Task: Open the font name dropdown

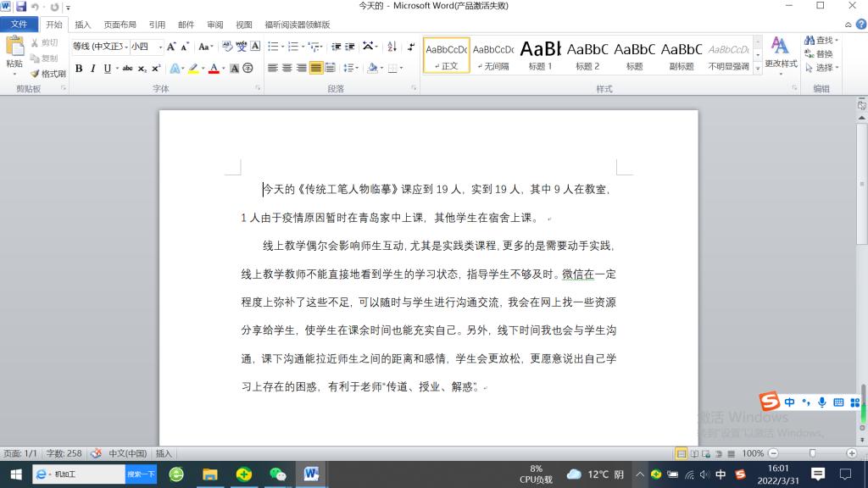Action: pos(125,47)
